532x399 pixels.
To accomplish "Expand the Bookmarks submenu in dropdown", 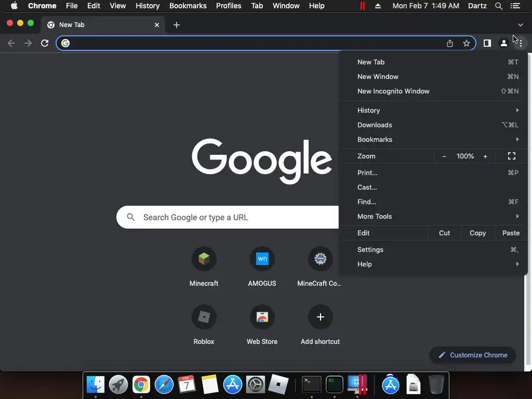I will tap(433, 139).
